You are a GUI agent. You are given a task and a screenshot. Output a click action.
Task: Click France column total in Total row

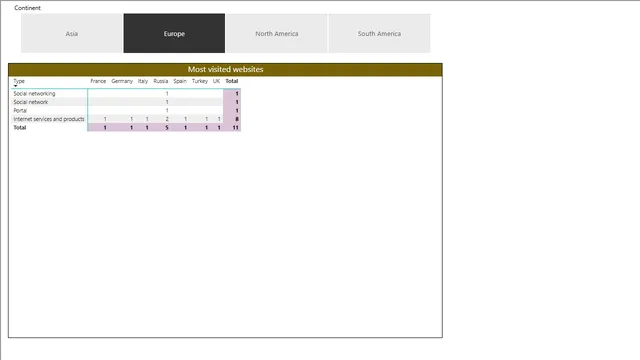105,128
